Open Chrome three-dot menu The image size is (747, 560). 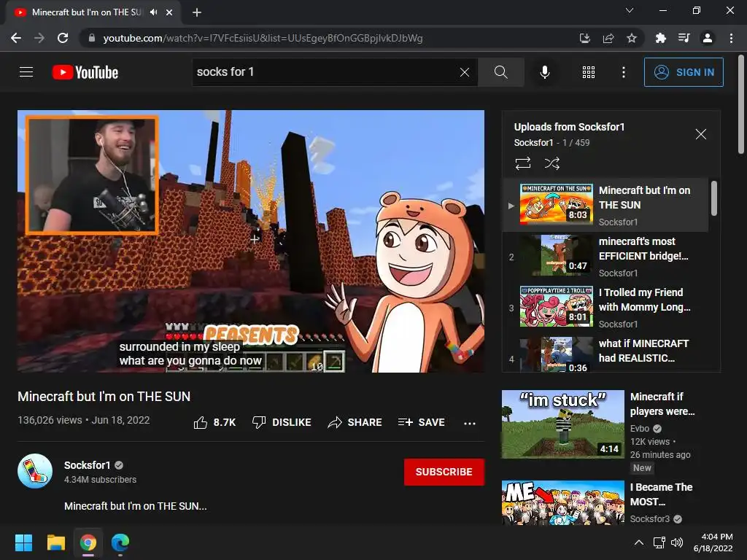(x=731, y=38)
